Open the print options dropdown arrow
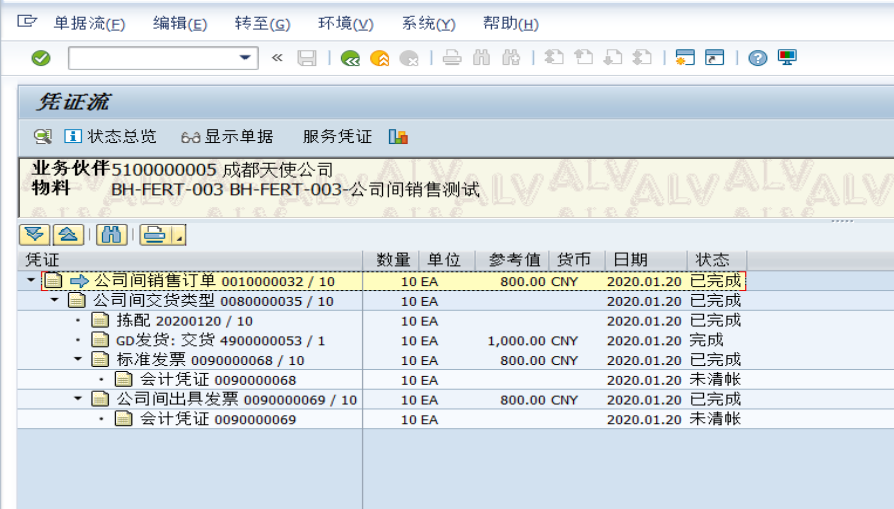This screenshot has width=894, height=509. click(178, 235)
